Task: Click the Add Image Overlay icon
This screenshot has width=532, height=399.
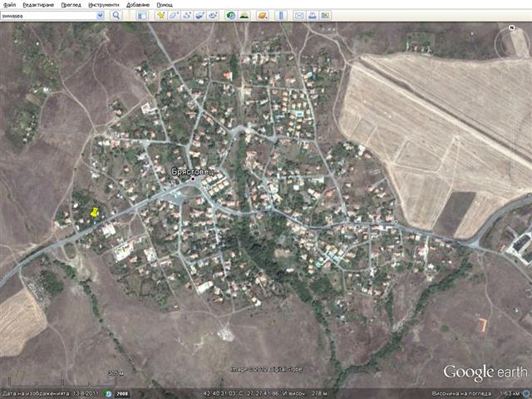Action: pyautogui.click(x=200, y=15)
